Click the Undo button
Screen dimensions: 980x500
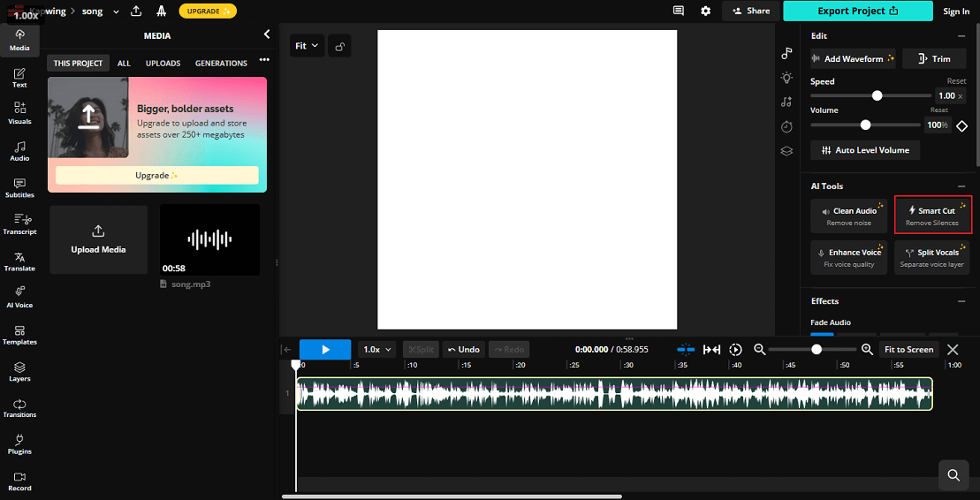point(464,349)
